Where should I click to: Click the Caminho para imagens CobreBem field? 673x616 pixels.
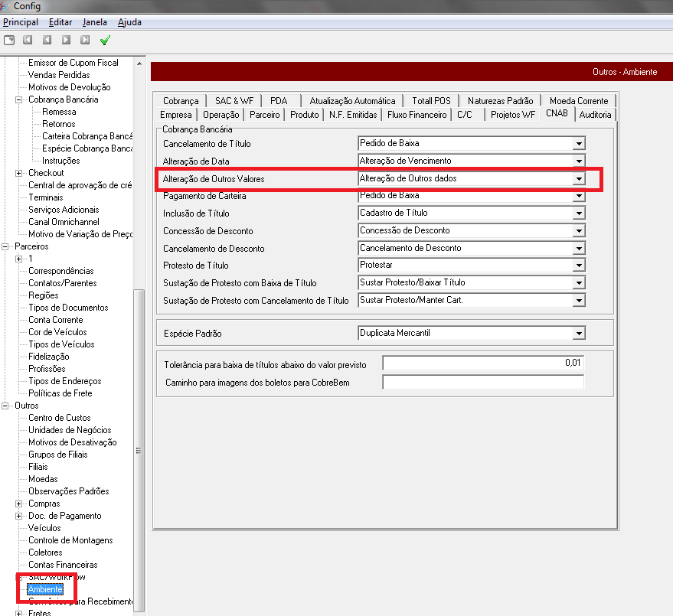click(x=483, y=382)
